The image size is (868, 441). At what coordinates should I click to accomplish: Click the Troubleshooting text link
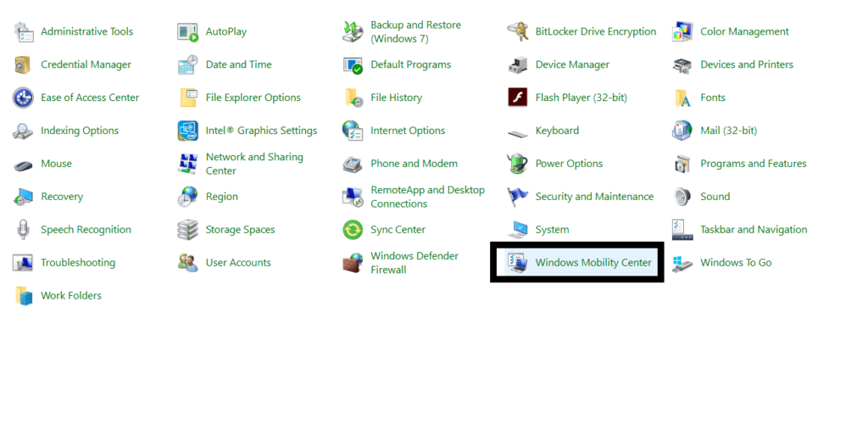78,263
